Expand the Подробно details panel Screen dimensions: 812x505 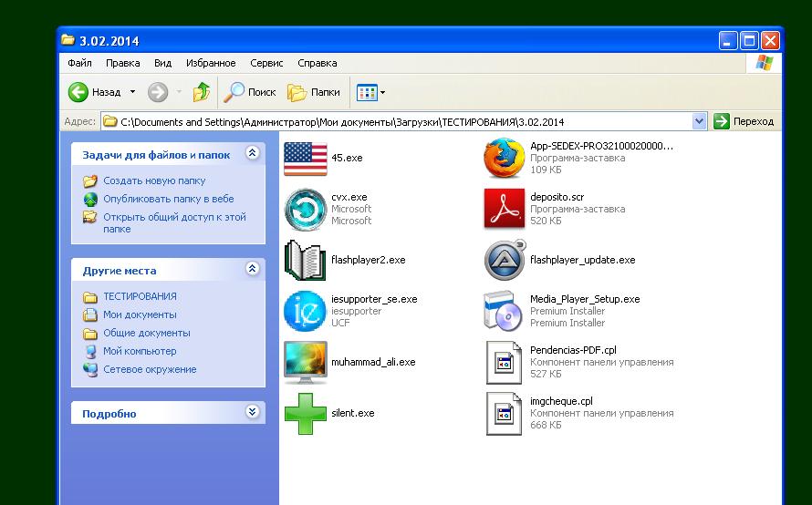point(253,413)
